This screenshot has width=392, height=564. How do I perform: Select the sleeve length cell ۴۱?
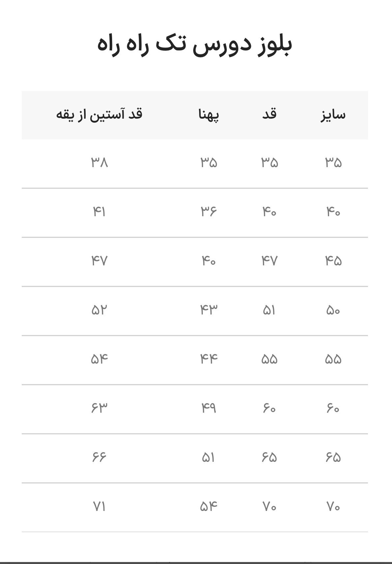pos(99,212)
